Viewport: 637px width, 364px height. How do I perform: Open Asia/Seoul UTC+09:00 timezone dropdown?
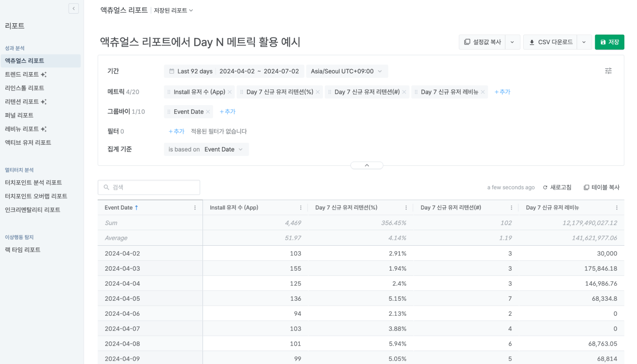(347, 71)
